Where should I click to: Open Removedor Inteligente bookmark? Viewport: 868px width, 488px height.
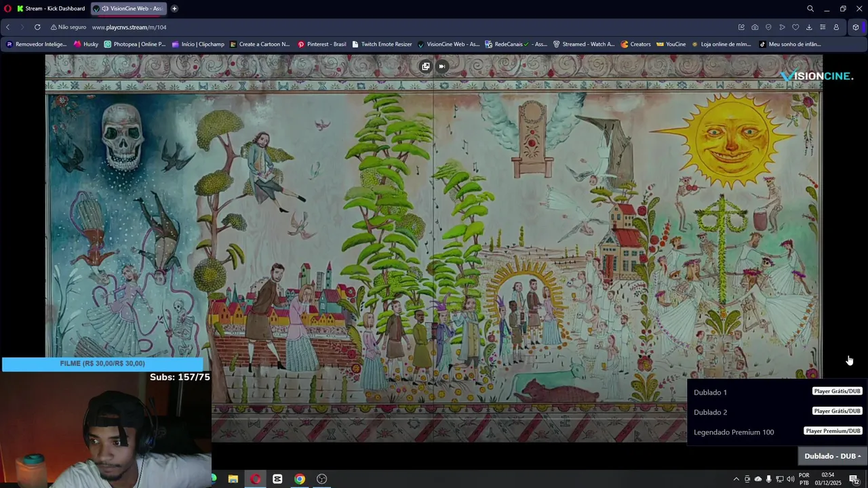(36, 44)
